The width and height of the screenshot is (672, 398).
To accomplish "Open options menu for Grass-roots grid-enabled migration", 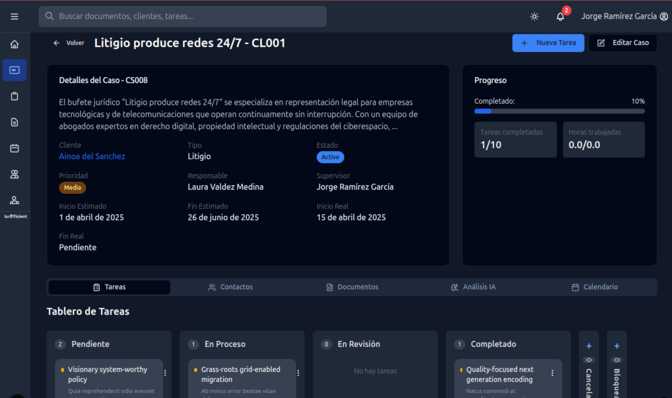I will click(298, 373).
